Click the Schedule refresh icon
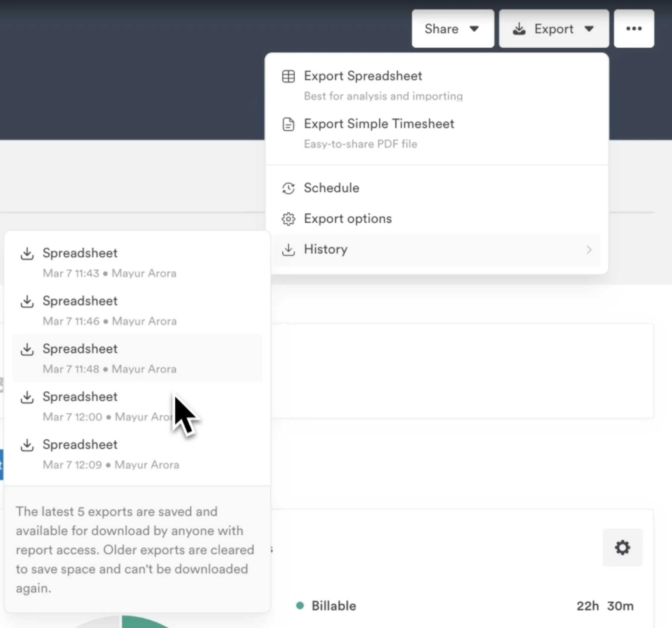 coord(288,188)
